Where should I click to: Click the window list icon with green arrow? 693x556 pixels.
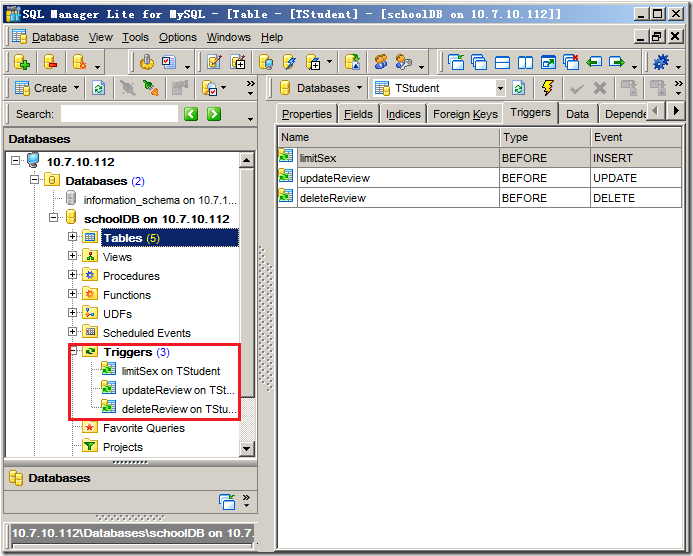[456, 62]
